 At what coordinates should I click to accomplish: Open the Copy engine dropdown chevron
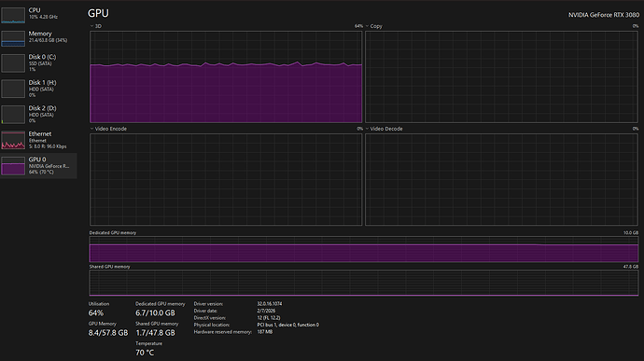pyautogui.click(x=367, y=26)
